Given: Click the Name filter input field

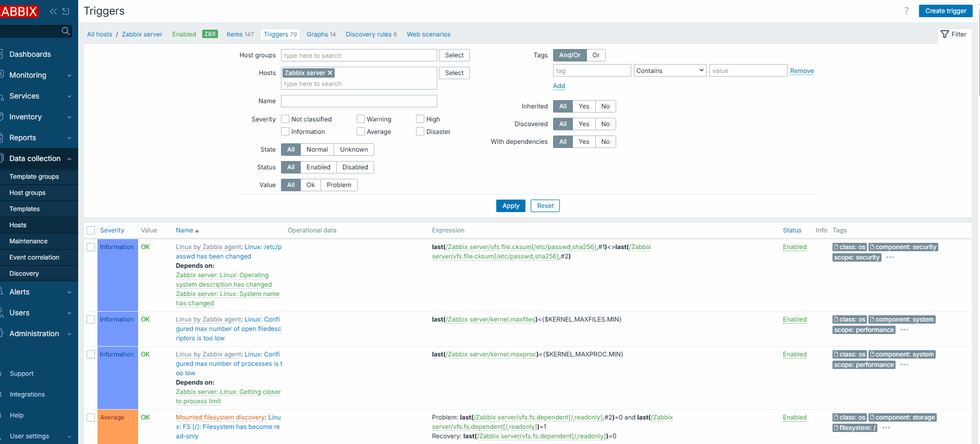Looking at the screenshot, I should click(x=359, y=101).
